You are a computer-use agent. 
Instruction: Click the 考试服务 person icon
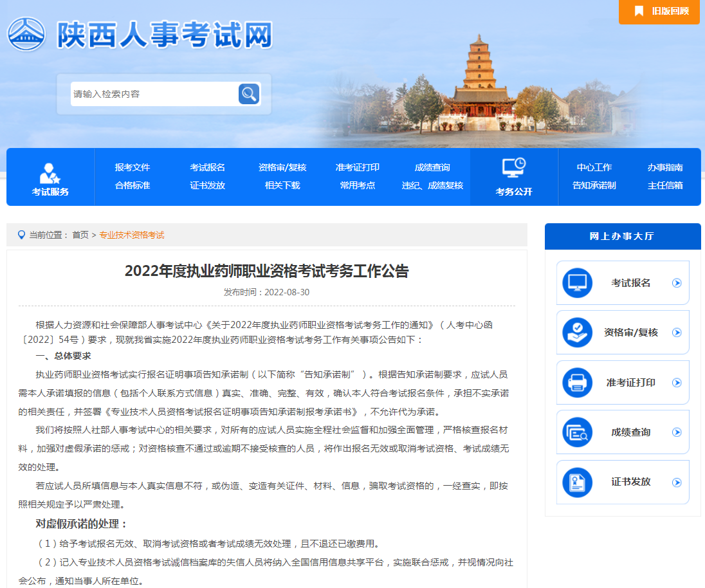pyautogui.click(x=50, y=172)
